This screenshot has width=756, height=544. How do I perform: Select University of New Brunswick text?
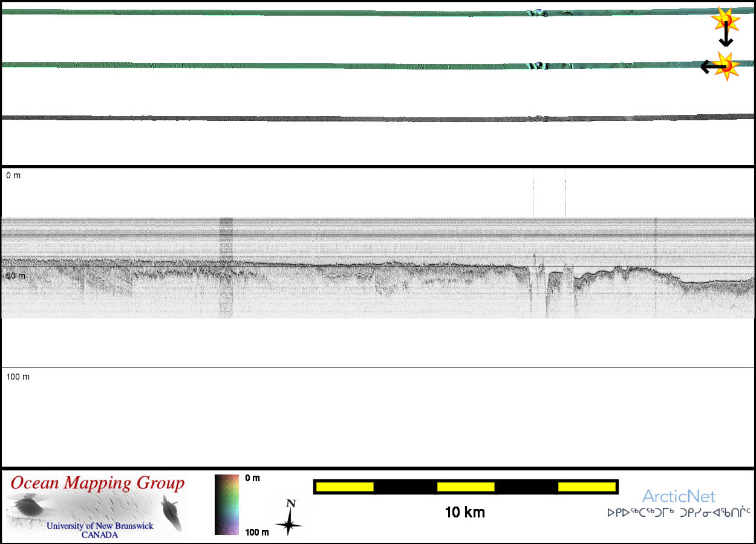100,526
